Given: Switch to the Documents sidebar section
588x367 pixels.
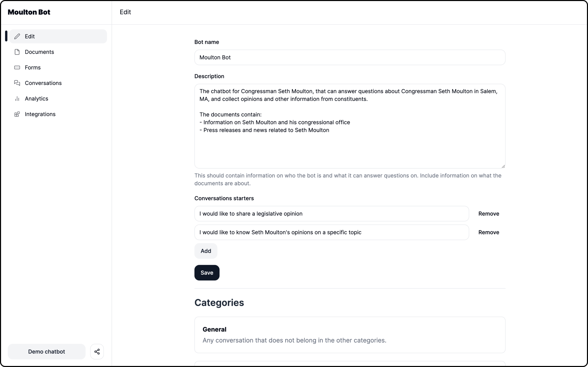Looking at the screenshot, I should 39,52.
